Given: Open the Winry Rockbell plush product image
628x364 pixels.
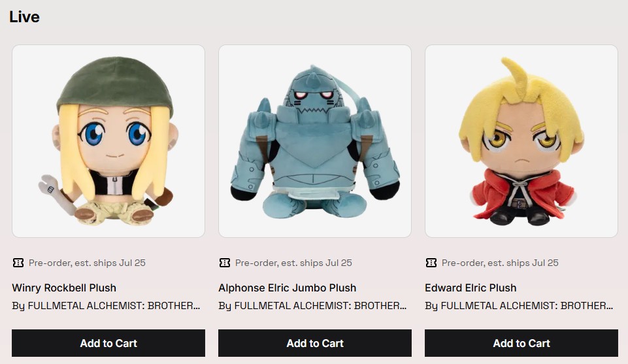Looking at the screenshot, I should click(x=108, y=141).
